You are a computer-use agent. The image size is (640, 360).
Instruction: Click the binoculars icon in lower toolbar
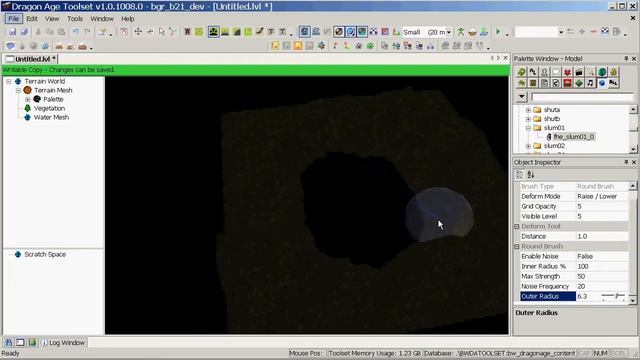431,46
